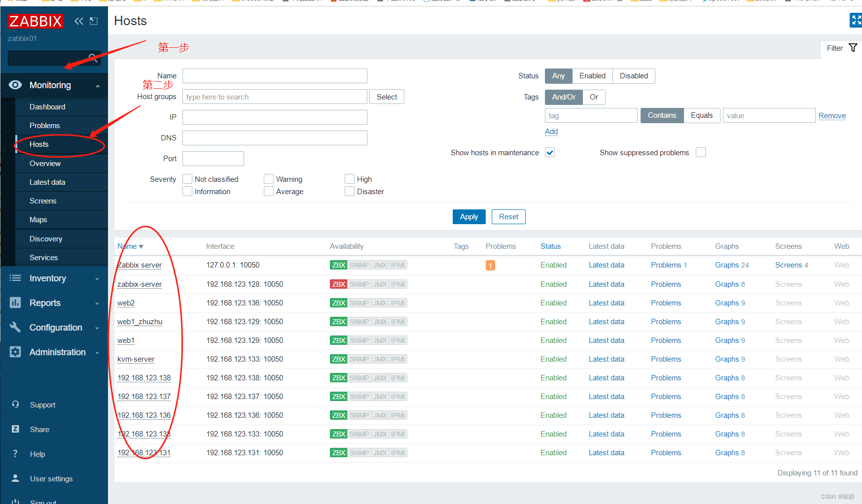862x504 pixels.
Task: Click the Apply button
Action: coord(469,217)
